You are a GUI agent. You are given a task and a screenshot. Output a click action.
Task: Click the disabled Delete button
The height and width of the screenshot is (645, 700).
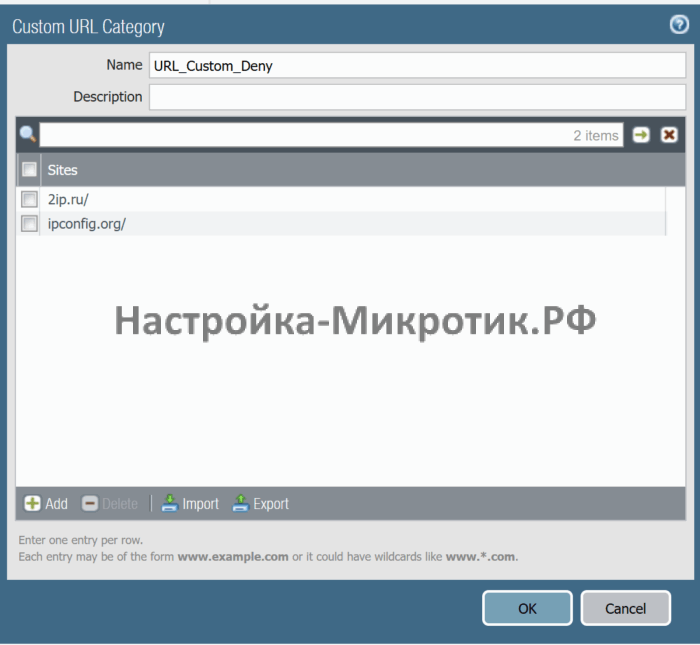point(110,504)
